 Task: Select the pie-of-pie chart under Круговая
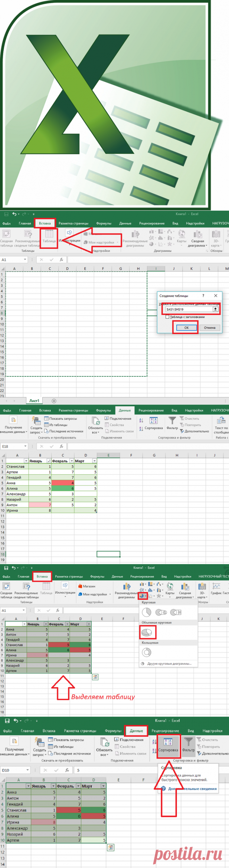click(161, 612)
